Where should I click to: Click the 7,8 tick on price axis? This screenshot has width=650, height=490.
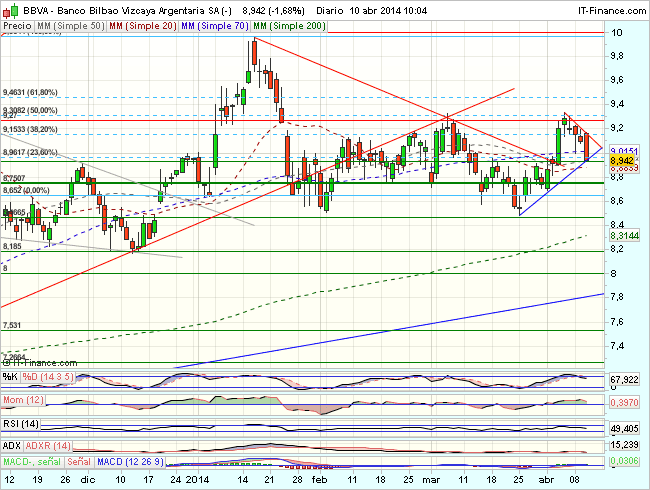coord(617,297)
